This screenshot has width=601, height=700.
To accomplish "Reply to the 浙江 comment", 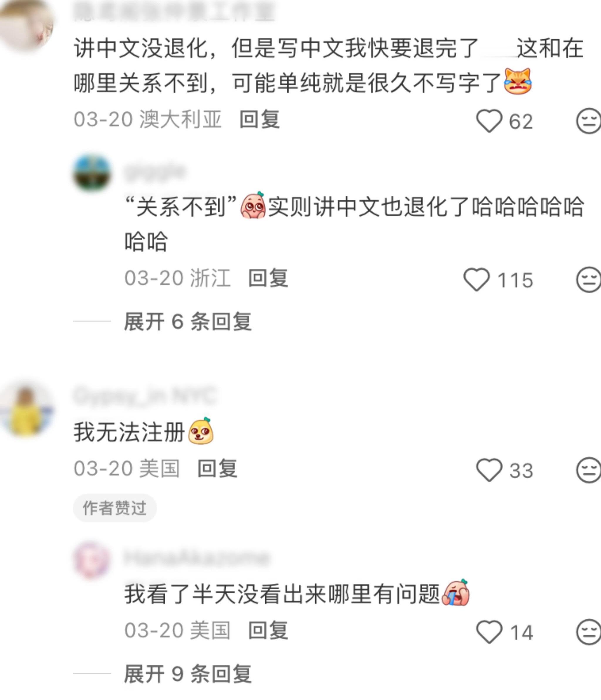I will [268, 278].
